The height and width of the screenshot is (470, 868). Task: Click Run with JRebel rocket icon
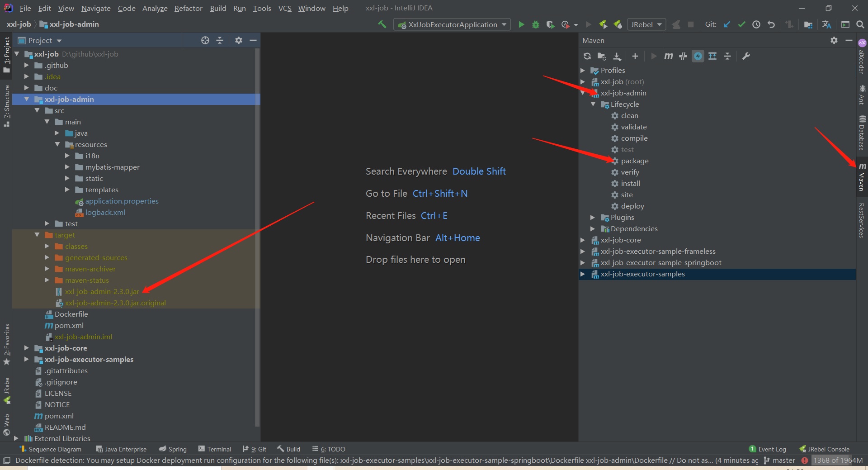pyautogui.click(x=603, y=24)
